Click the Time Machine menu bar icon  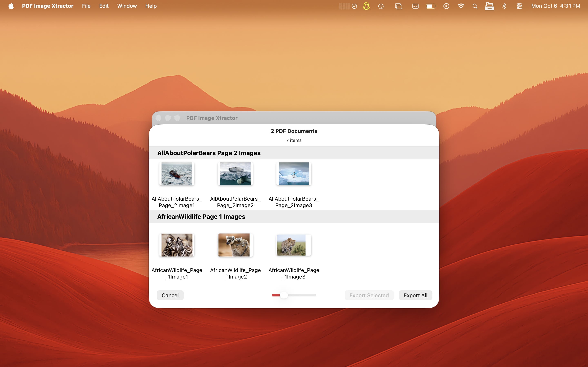(x=381, y=6)
